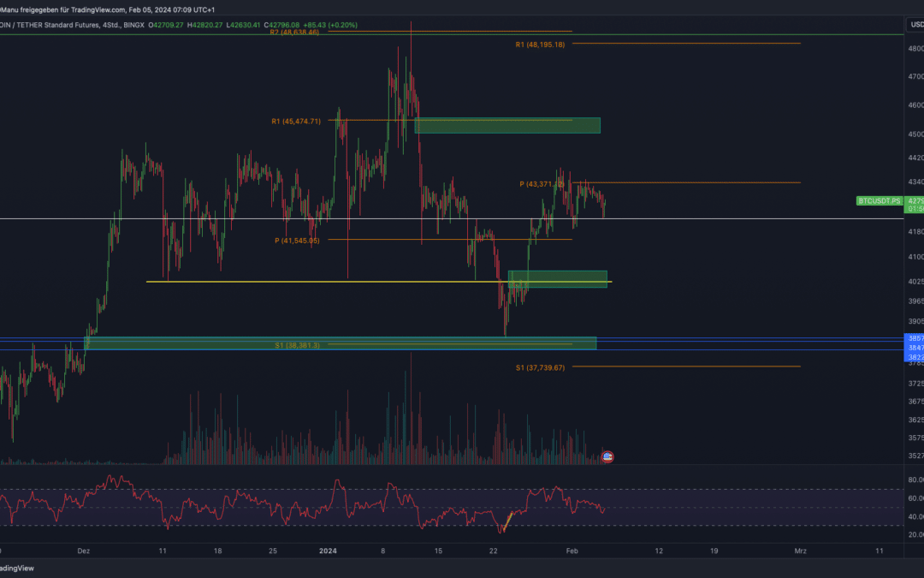The height and width of the screenshot is (578, 924).
Task: Select the blue 3857 price label
Action: pos(915,338)
